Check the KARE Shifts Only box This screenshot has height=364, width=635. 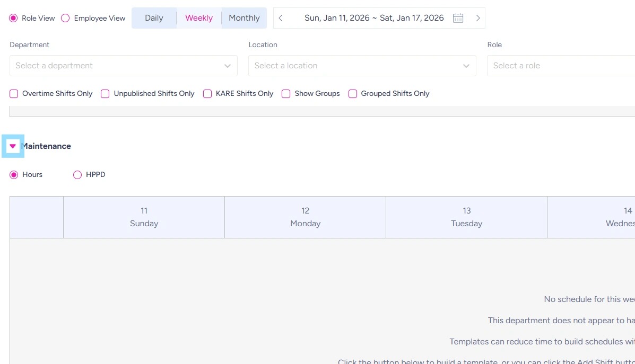tap(207, 94)
